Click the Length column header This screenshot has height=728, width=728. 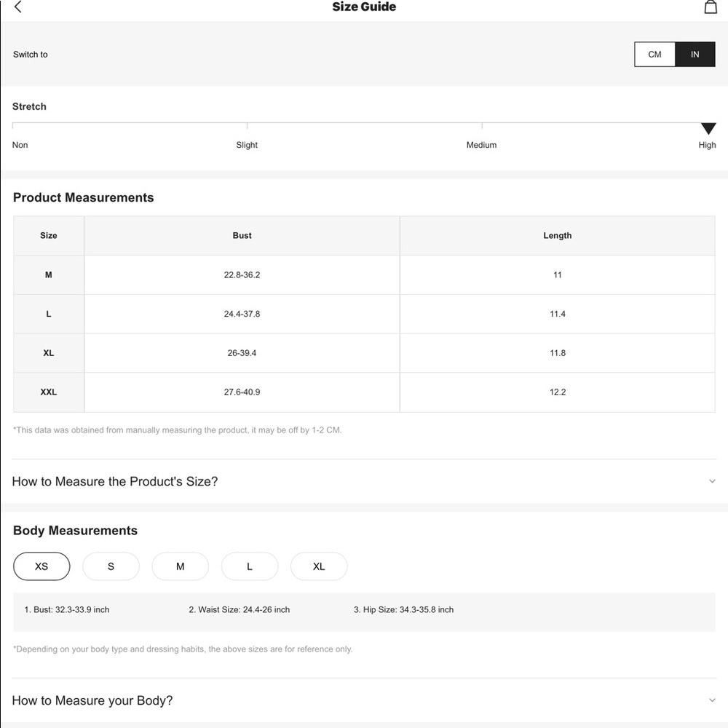tap(557, 236)
